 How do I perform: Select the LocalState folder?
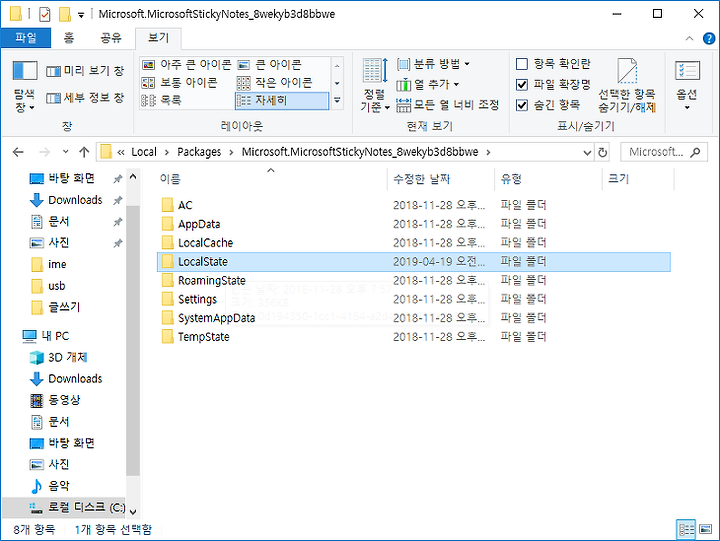(x=413, y=262)
